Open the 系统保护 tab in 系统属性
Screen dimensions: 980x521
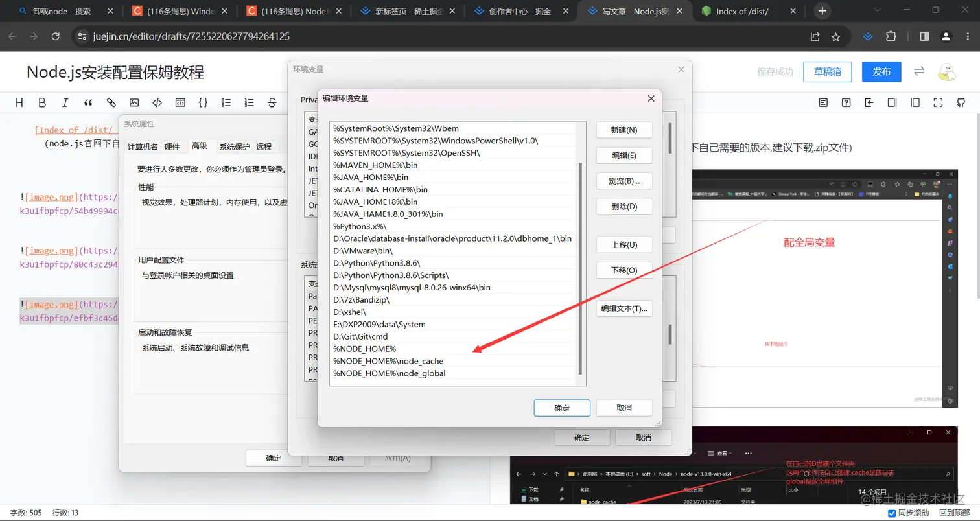[234, 146]
